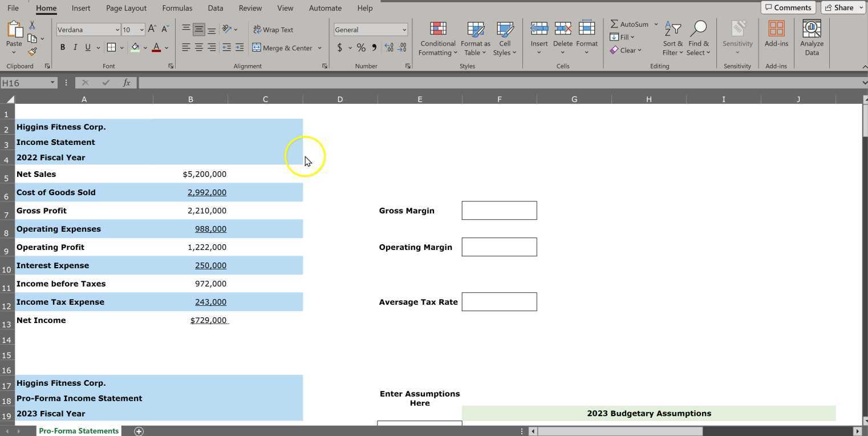Image resolution: width=868 pixels, height=436 pixels.
Task: Open Conditional Formatting options
Action: click(x=437, y=38)
